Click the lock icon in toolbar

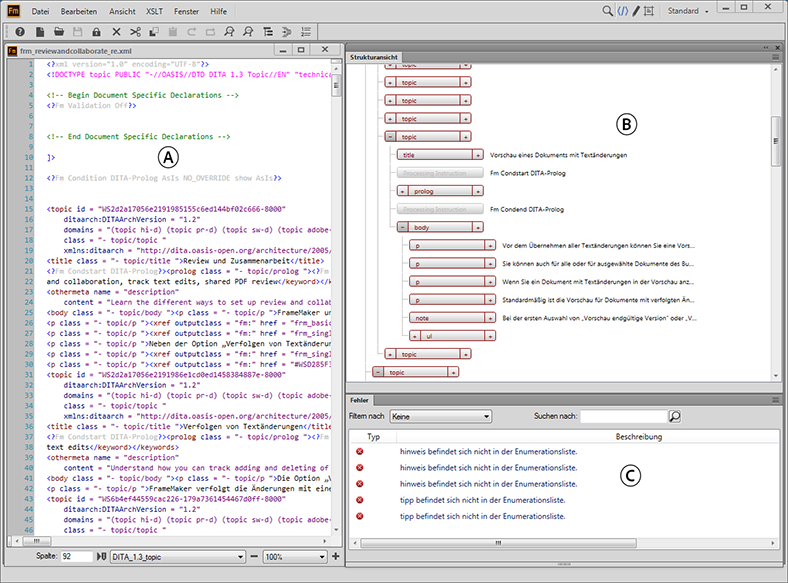pos(94,32)
